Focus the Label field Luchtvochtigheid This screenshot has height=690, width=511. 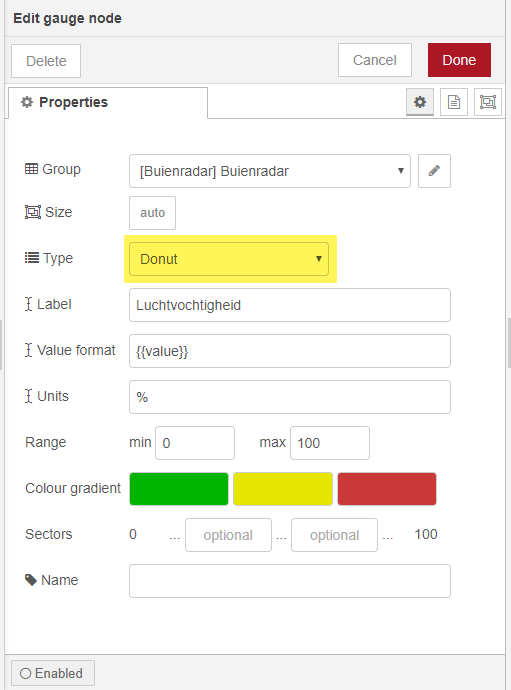coord(290,305)
